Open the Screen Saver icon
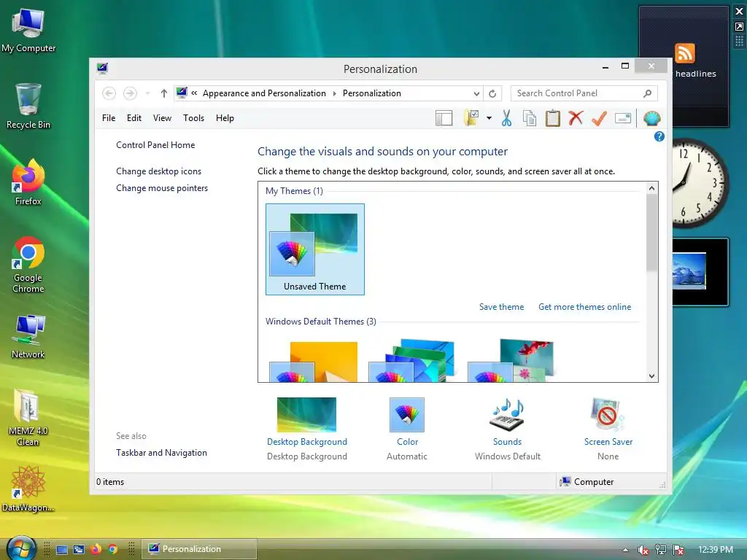This screenshot has height=560, width=747. tap(608, 415)
